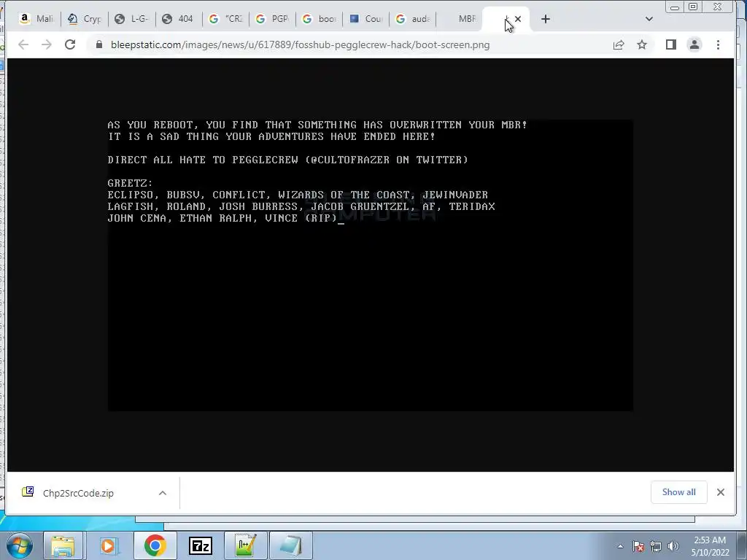747x560 pixels.
Task: Open the Action Center flag icon
Action: [x=638, y=546]
